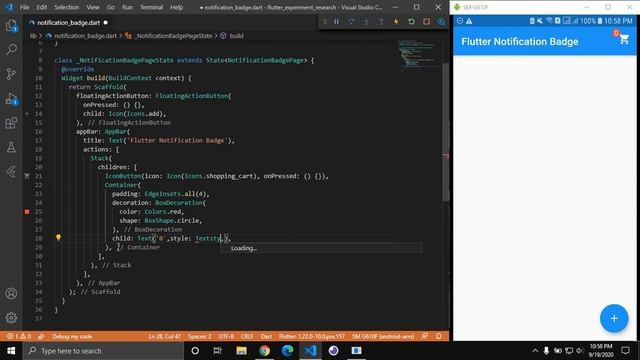Open the Source Control view

[x=11, y=74]
